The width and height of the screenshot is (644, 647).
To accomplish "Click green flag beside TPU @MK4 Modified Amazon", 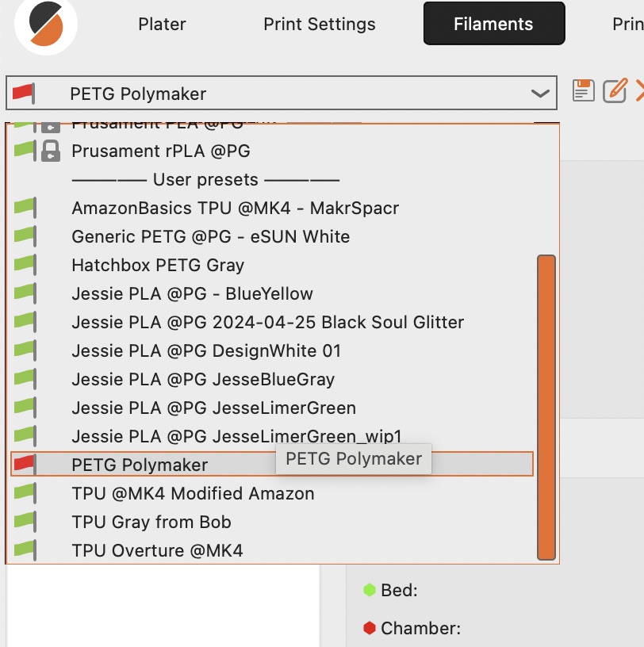I will coord(25,492).
